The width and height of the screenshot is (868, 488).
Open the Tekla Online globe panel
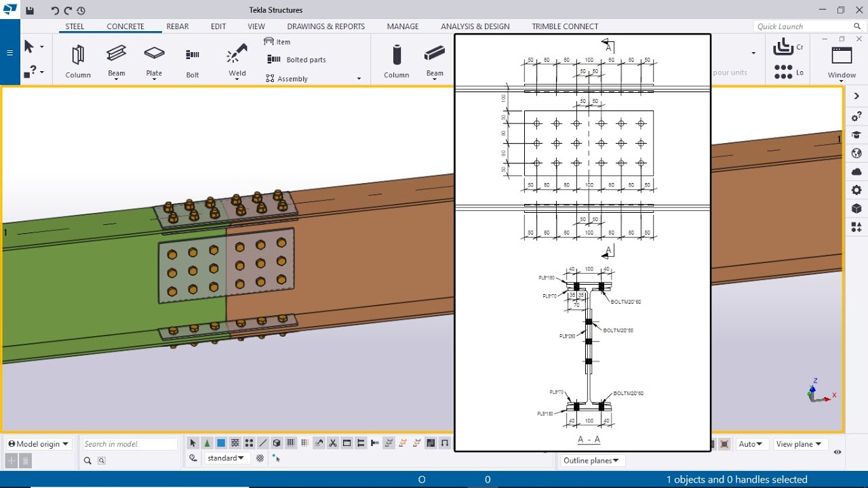point(856,154)
